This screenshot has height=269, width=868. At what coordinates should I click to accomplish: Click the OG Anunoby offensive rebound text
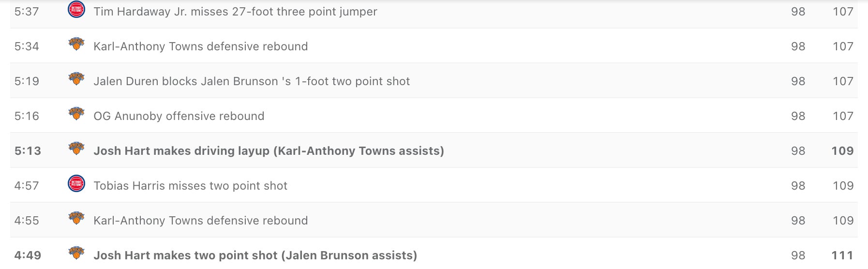[x=179, y=116]
